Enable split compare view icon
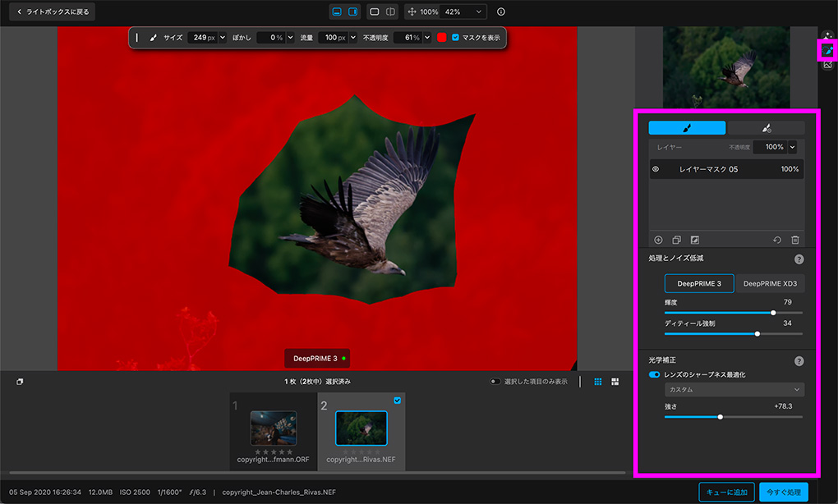 (x=391, y=12)
